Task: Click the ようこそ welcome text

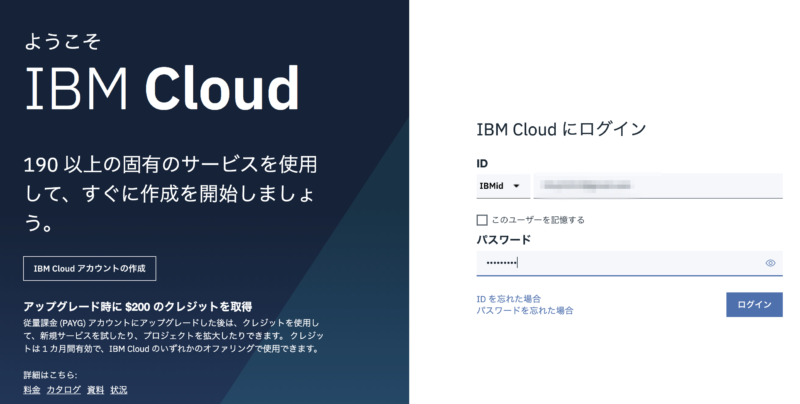Action: [x=62, y=41]
